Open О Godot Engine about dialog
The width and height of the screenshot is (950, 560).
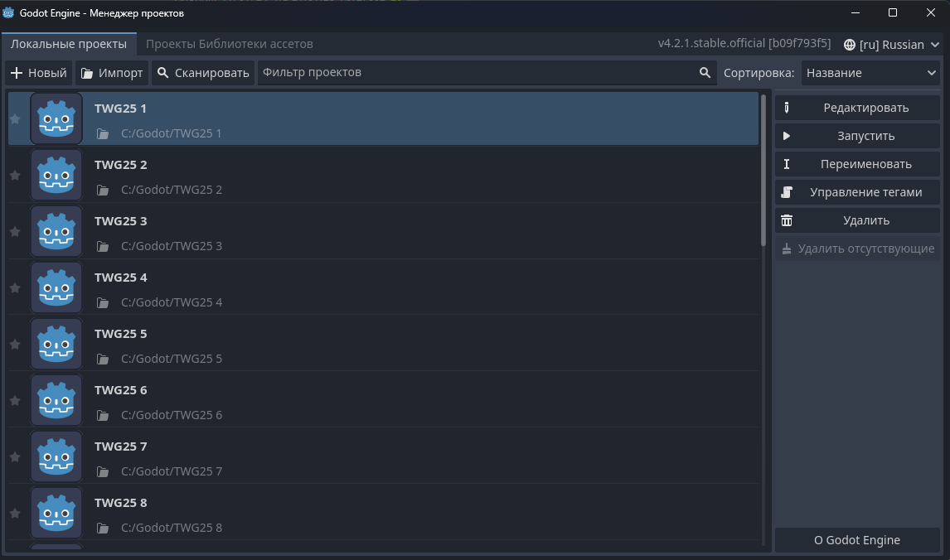point(857,540)
